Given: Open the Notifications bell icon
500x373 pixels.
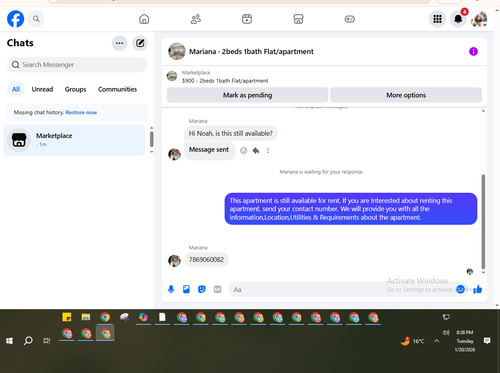Looking at the screenshot, I should click(458, 19).
